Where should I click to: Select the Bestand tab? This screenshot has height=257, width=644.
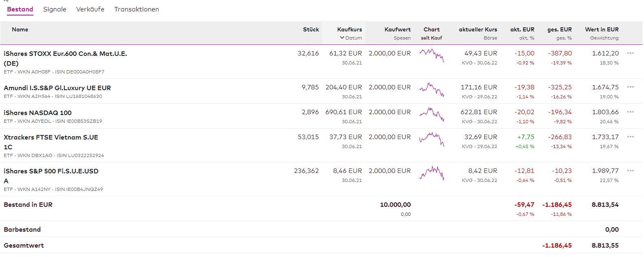tap(20, 9)
